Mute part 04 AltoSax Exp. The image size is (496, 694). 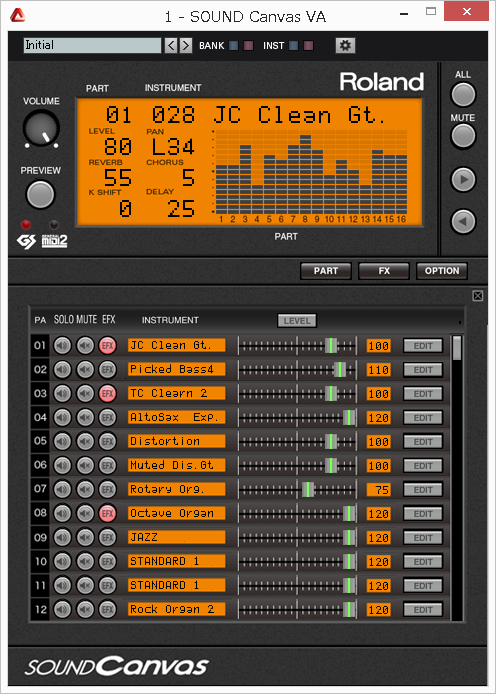click(85, 417)
